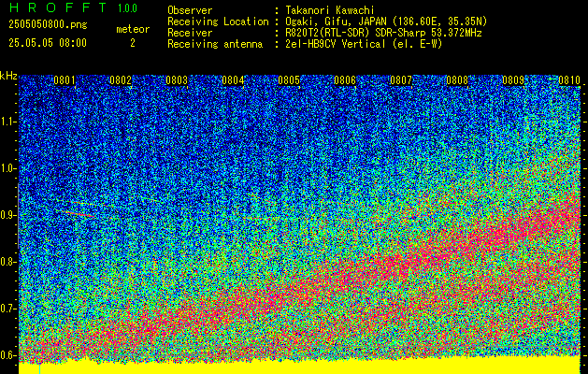588x374 pixels.
Task: Click the 0801 time marker
Action: 65,80
